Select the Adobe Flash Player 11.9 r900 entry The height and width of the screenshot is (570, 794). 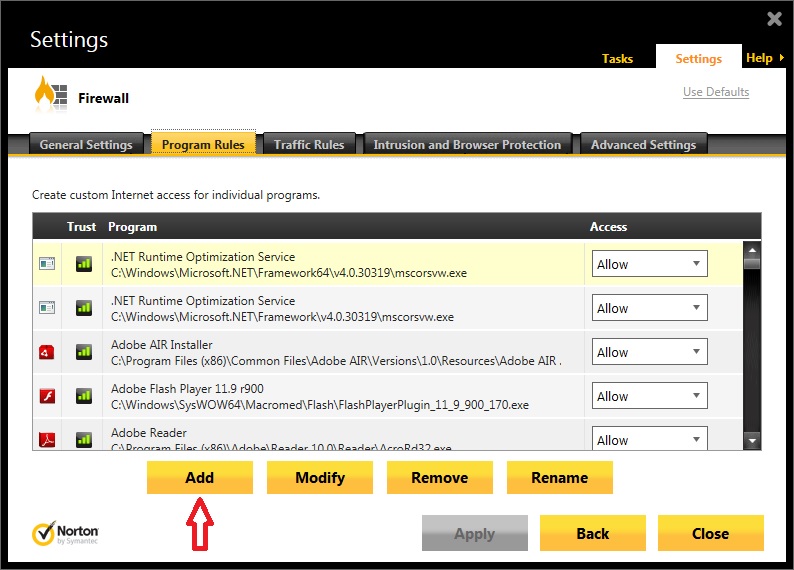click(x=388, y=396)
